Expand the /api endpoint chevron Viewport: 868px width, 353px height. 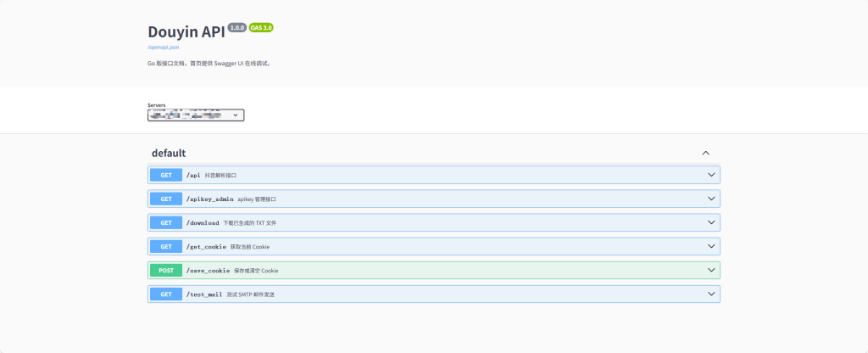click(711, 175)
